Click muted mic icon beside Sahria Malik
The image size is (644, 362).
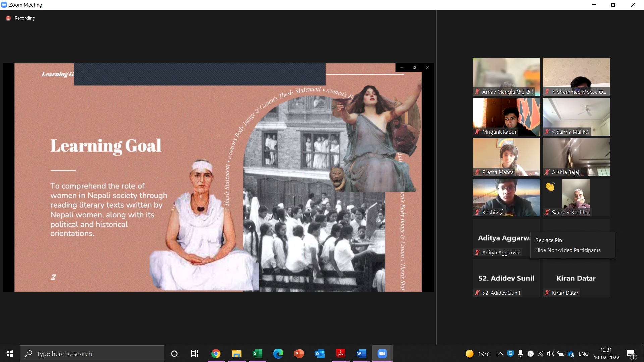point(547,132)
